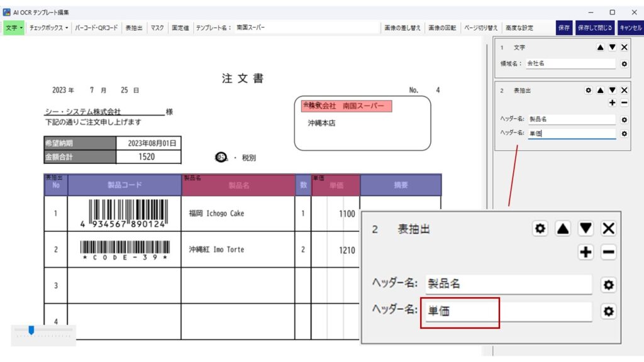Click the キャンセル button
This screenshot has width=644, height=362.
[630, 28]
